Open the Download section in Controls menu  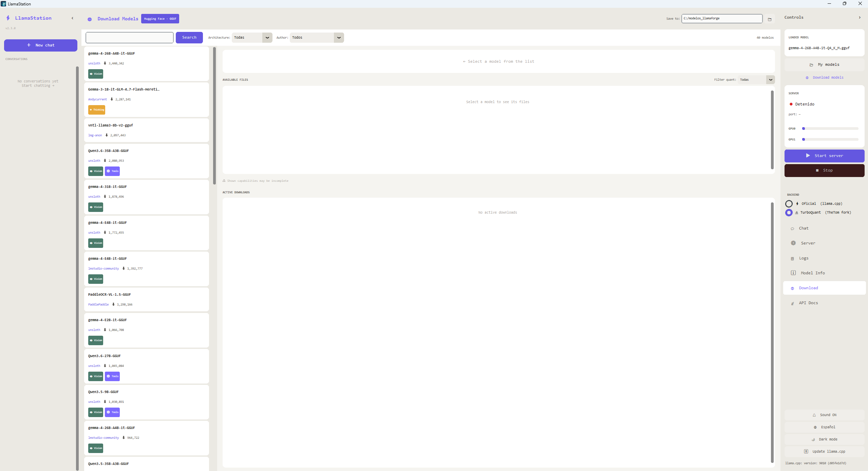[x=825, y=288]
